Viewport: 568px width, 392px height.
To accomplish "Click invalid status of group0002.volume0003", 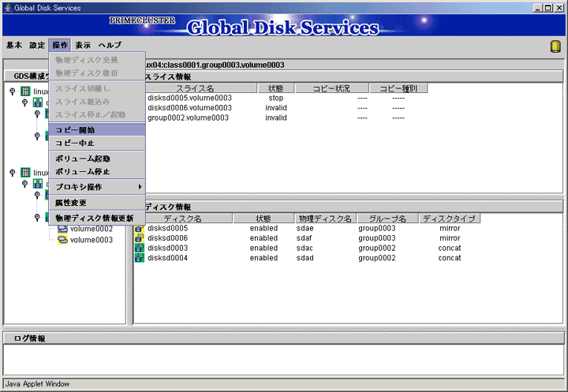I will point(275,118).
